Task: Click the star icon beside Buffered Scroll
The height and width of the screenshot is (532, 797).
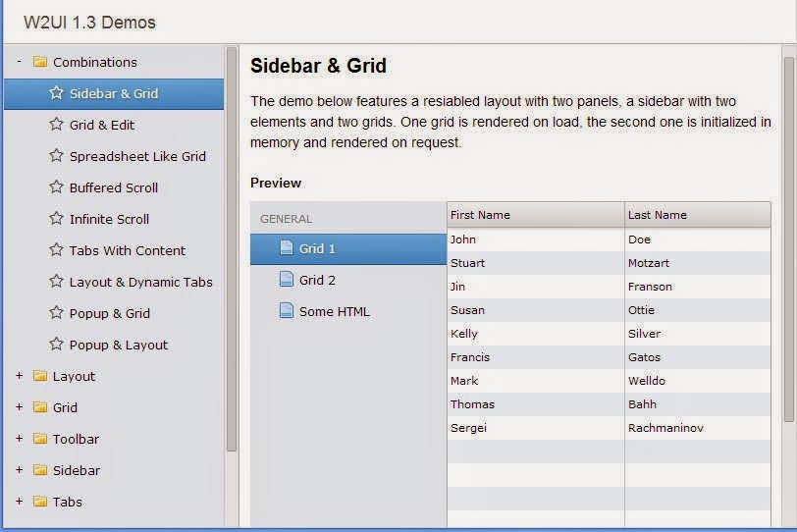Action: pyautogui.click(x=56, y=187)
